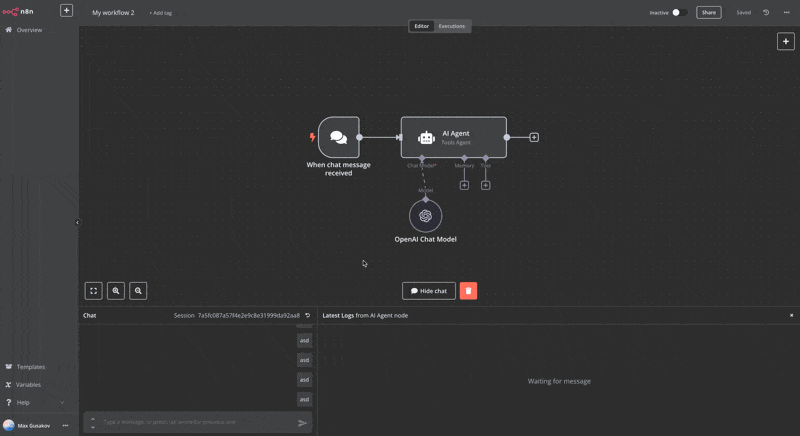Viewport: 800px width, 436px height.
Task: Open the Max Gusakov user options dots
Action: coord(65,425)
